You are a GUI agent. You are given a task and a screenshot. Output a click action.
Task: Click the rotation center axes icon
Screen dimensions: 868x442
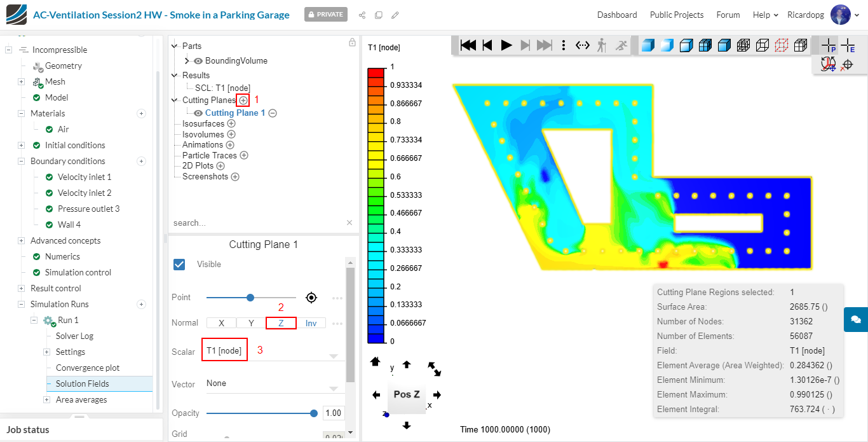pos(828,64)
